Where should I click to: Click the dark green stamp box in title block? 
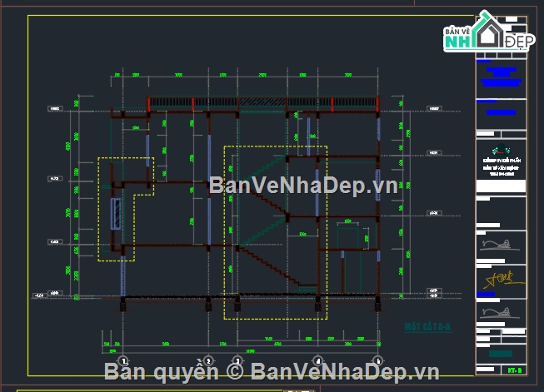pyautogui.click(x=501, y=354)
